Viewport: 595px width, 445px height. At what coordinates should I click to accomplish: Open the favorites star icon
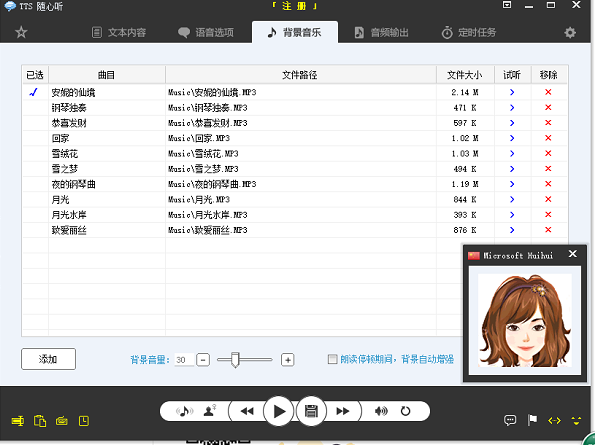pyautogui.click(x=21, y=32)
